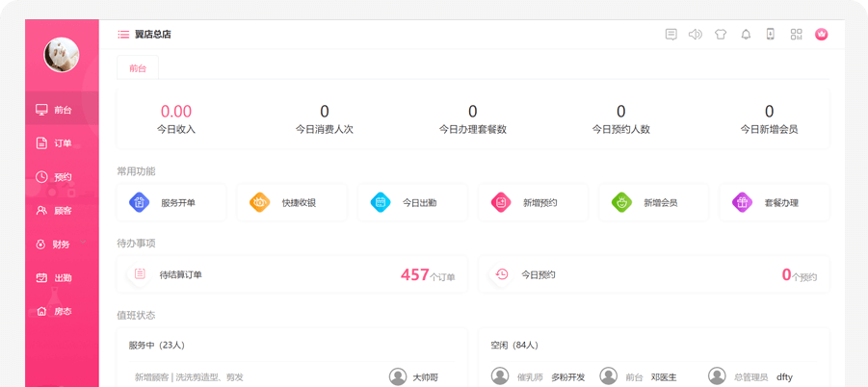Click the pink crown user icon
The height and width of the screenshot is (387, 868).
822,35
